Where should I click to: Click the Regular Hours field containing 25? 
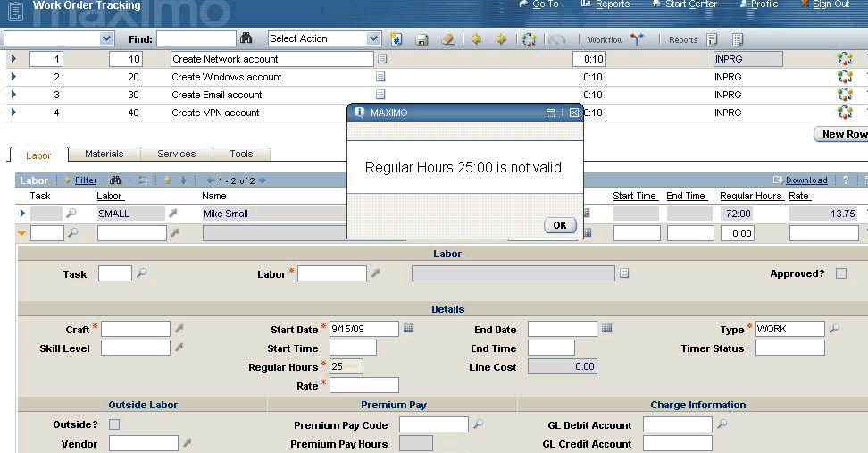point(346,366)
